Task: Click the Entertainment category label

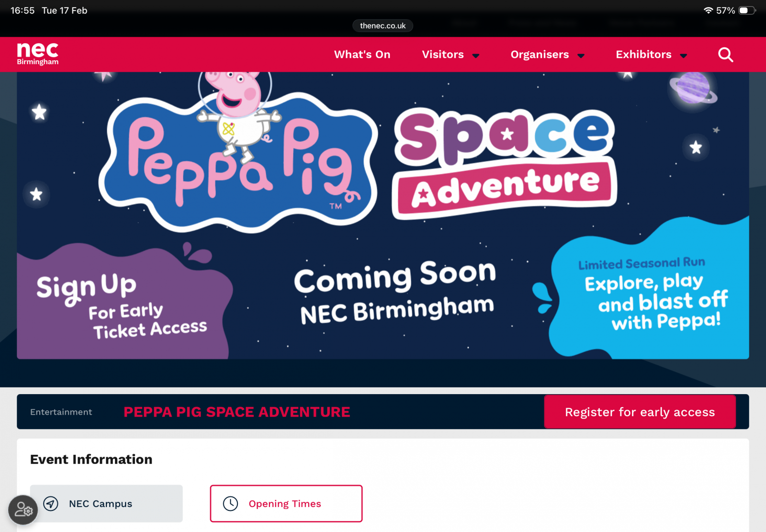Action: [x=61, y=412]
